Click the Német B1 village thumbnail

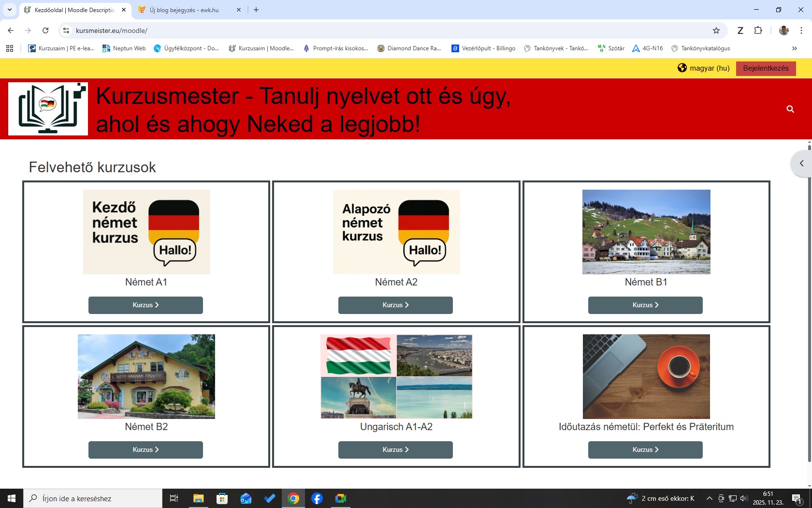[x=646, y=232]
